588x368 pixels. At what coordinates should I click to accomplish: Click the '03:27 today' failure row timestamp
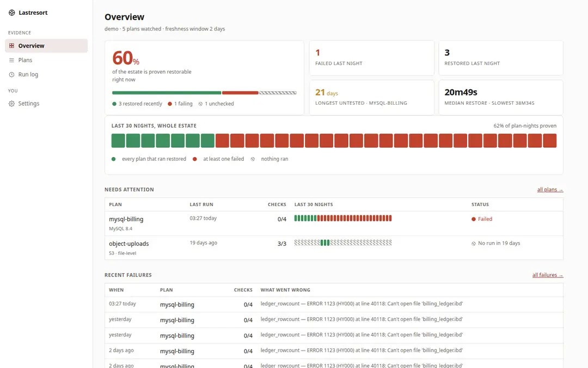point(122,304)
